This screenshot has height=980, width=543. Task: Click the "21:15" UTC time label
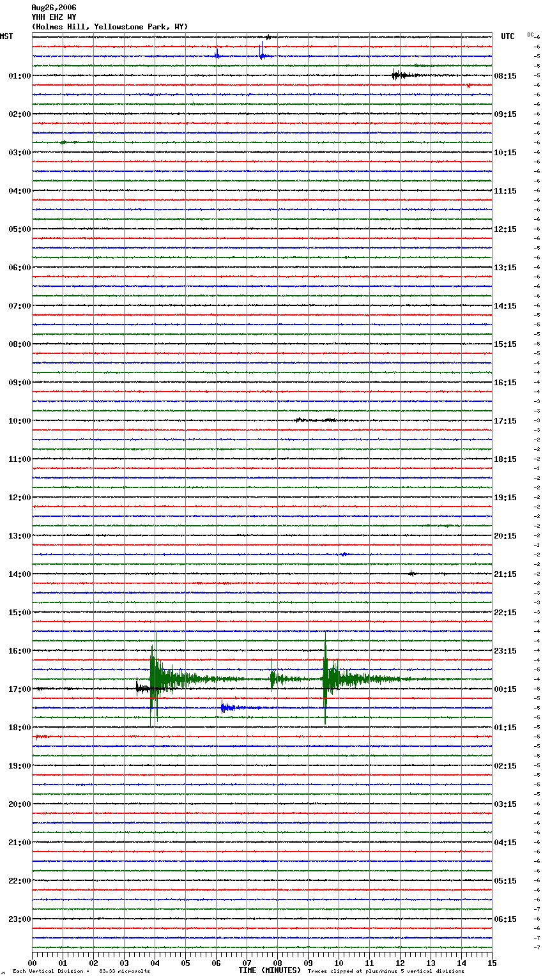tap(505, 574)
